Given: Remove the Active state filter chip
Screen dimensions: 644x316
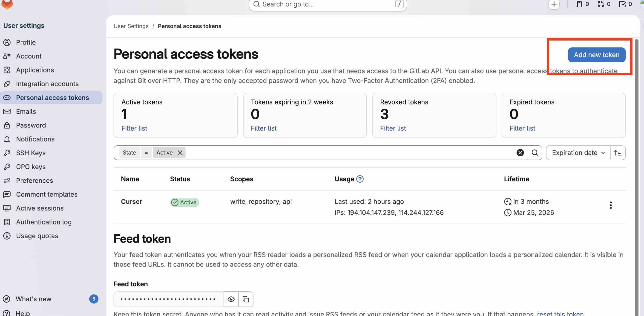Looking at the screenshot, I should 180,153.
